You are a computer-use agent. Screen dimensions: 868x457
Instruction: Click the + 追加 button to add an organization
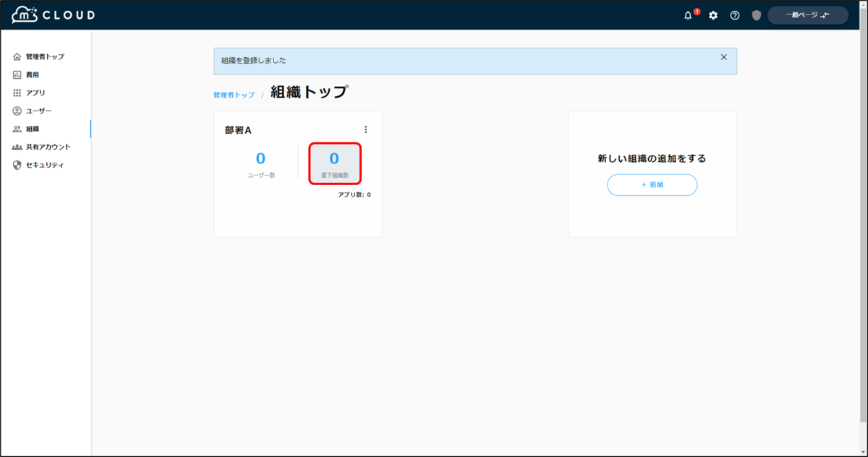pyautogui.click(x=651, y=184)
